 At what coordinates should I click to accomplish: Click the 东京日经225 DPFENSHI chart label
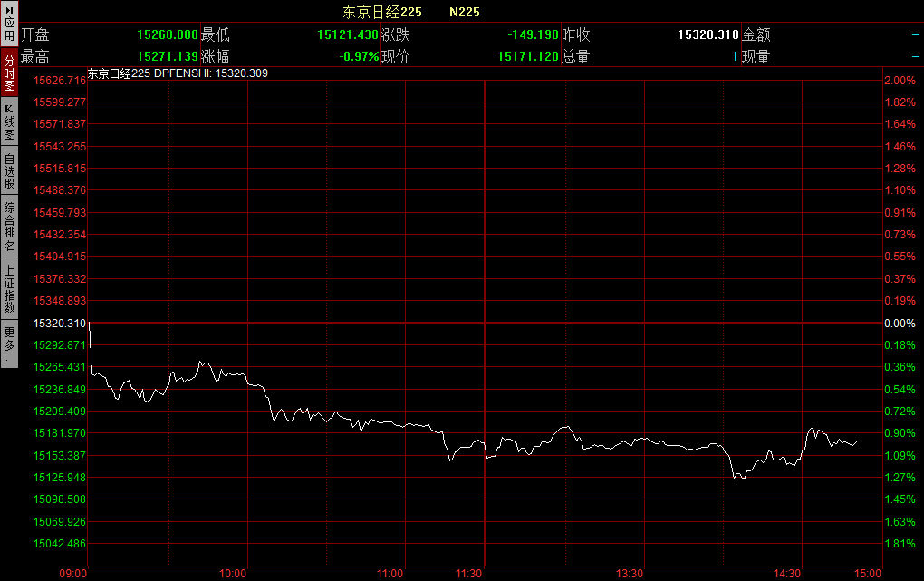click(177, 73)
